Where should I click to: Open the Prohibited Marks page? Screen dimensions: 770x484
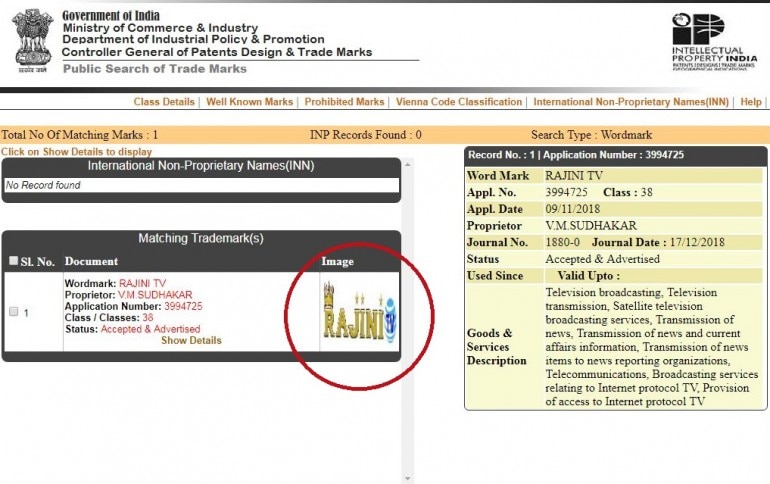pos(344,102)
